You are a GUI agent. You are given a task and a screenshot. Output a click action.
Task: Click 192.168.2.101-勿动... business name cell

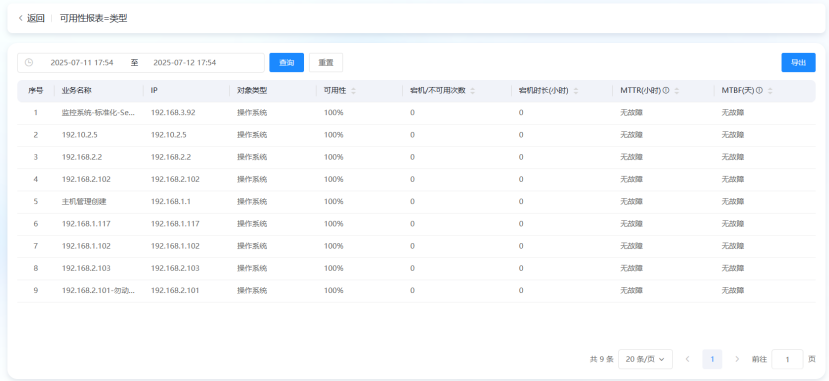click(98, 290)
